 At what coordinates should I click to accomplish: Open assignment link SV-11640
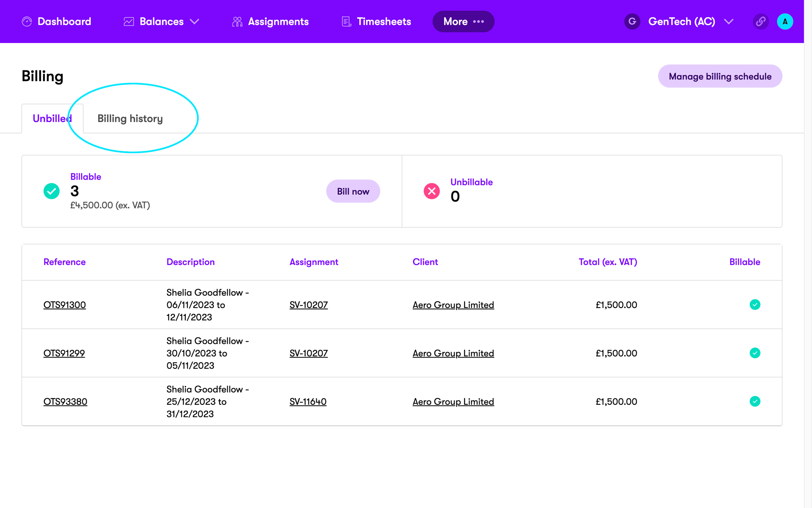(x=308, y=402)
